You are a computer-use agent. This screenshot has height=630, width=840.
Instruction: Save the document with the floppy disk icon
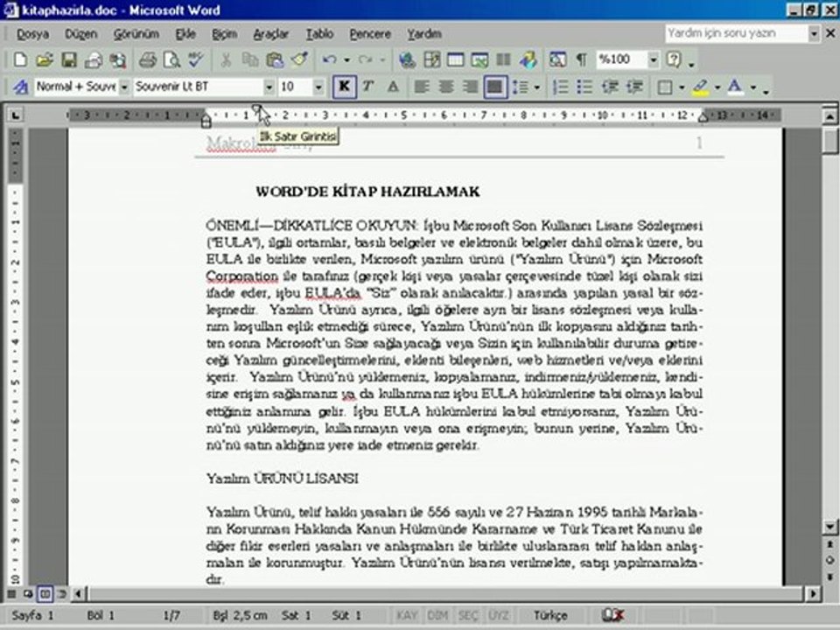(x=69, y=59)
